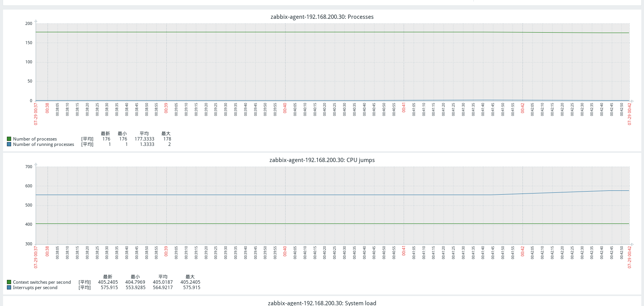Click the 'Interrupts per second' legend label

[35, 288]
